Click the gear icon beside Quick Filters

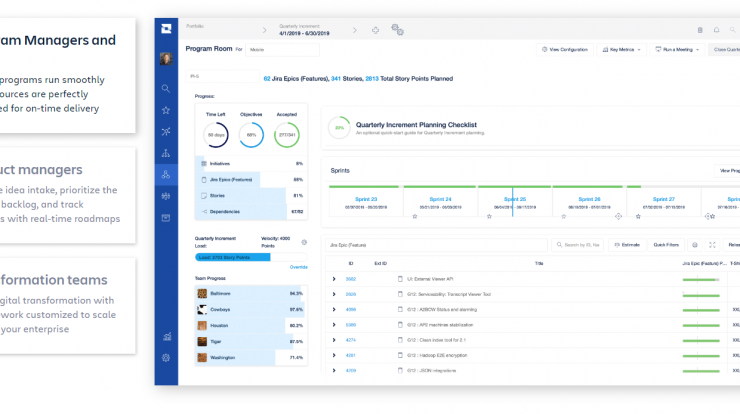695,245
